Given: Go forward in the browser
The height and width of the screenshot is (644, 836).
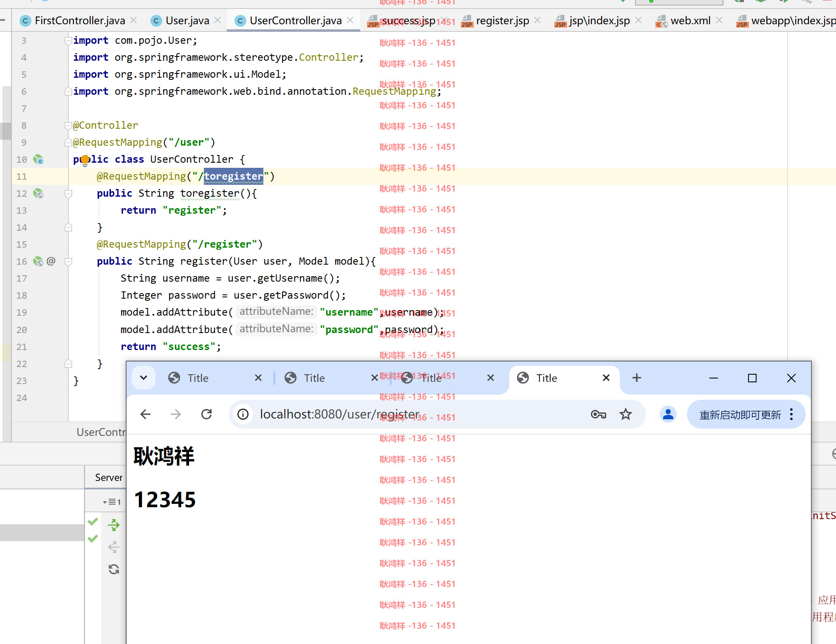Looking at the screenshot, I should 175,414.
